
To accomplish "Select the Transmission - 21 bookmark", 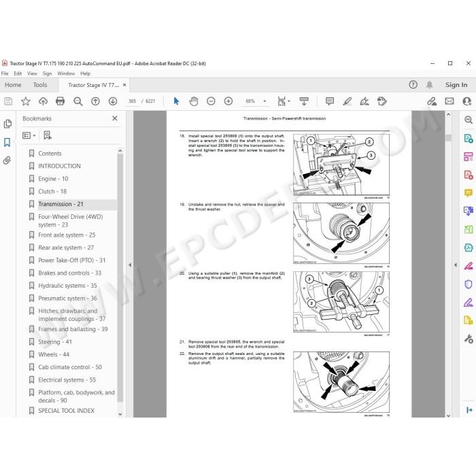I will pyautogui.click(x=61, y=204).
